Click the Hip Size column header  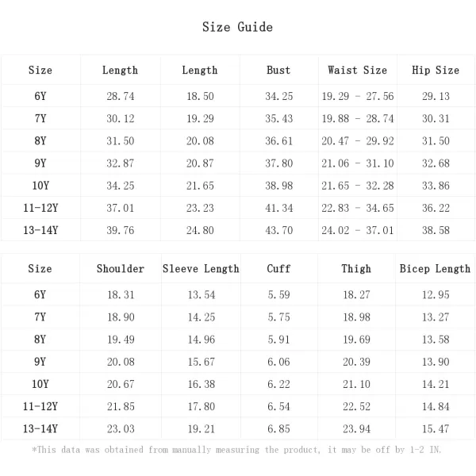[x=436, y=70]
